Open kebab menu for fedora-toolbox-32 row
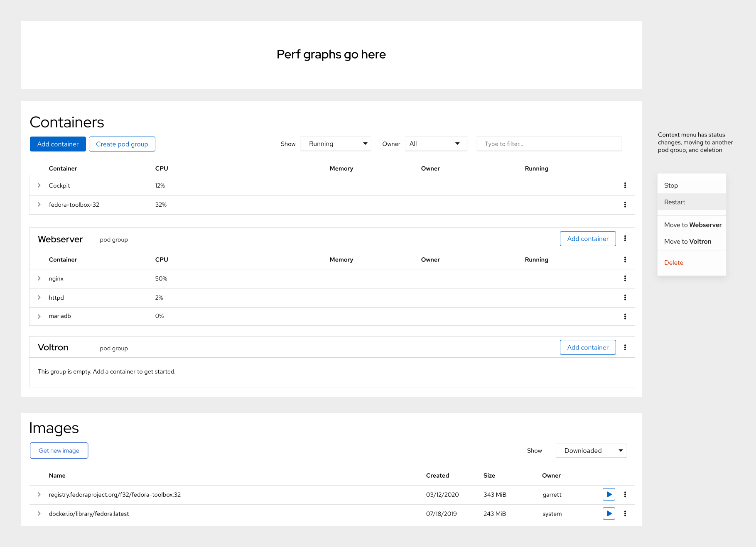Viewport: 756px width, 547px height. click(625, 205)
